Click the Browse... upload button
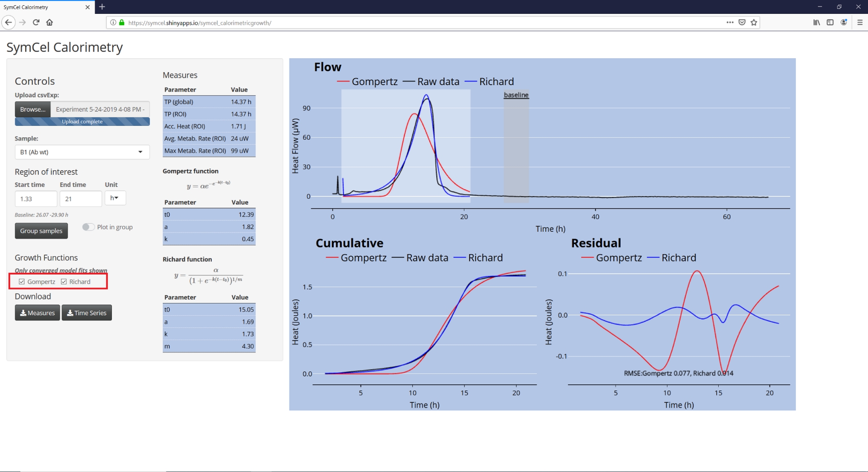The height and width of the screenshot is (472, 868). [33, 109]
